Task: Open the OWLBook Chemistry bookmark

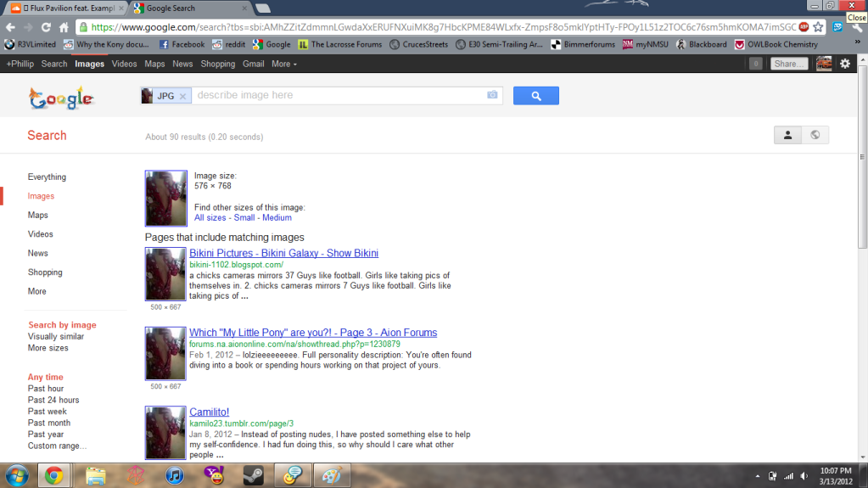Action: tap(776, 44)
